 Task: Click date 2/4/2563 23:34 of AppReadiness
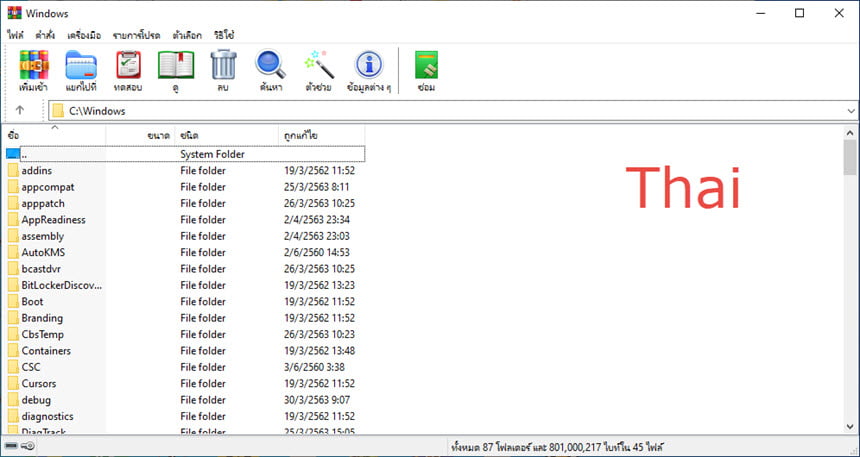pos(317,220)
